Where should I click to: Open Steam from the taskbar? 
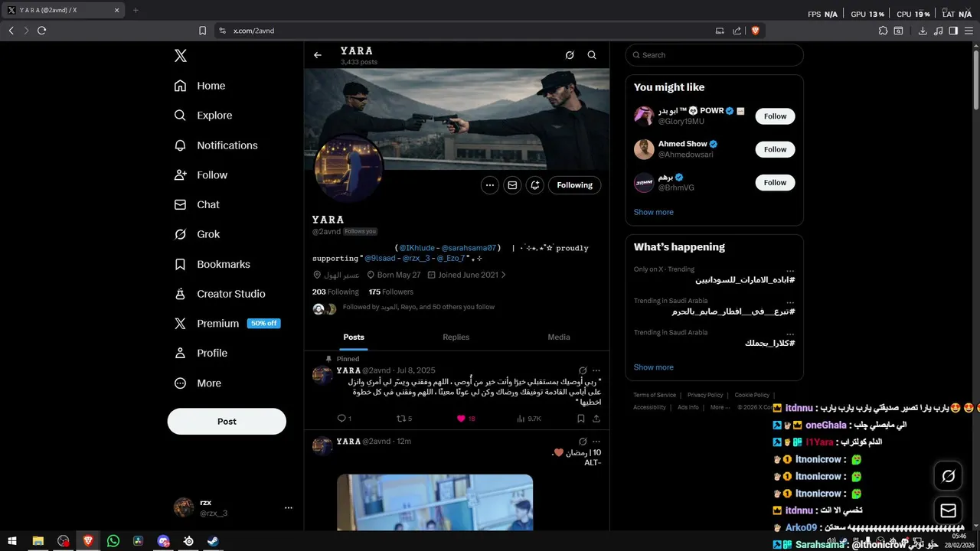click(213, 541)
